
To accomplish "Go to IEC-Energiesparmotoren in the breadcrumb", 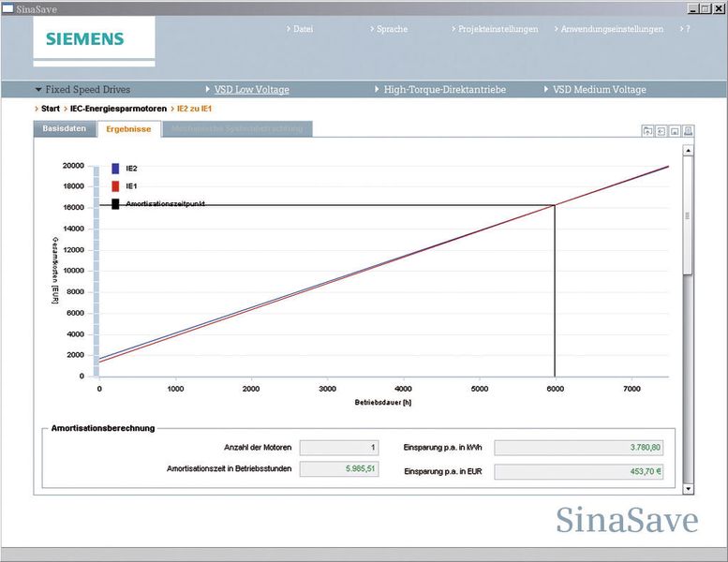I will coord(118,109).
